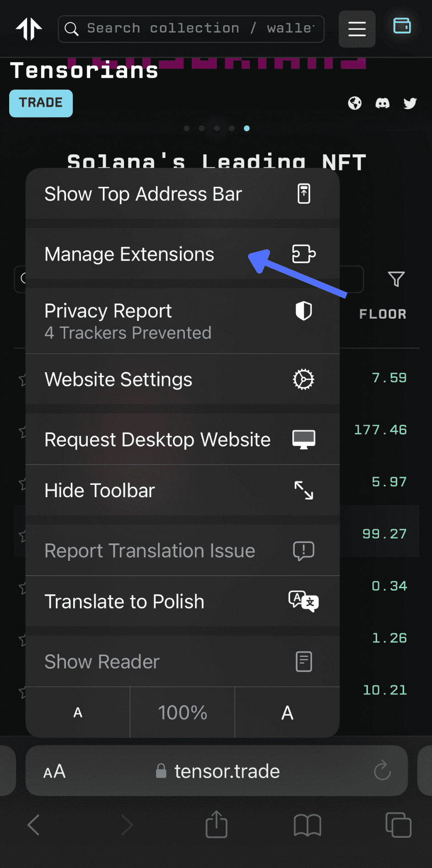The width and height of the screenshot is (432, 868).
Task: Open the bookmarks book icon
Action: pos(307,825)
